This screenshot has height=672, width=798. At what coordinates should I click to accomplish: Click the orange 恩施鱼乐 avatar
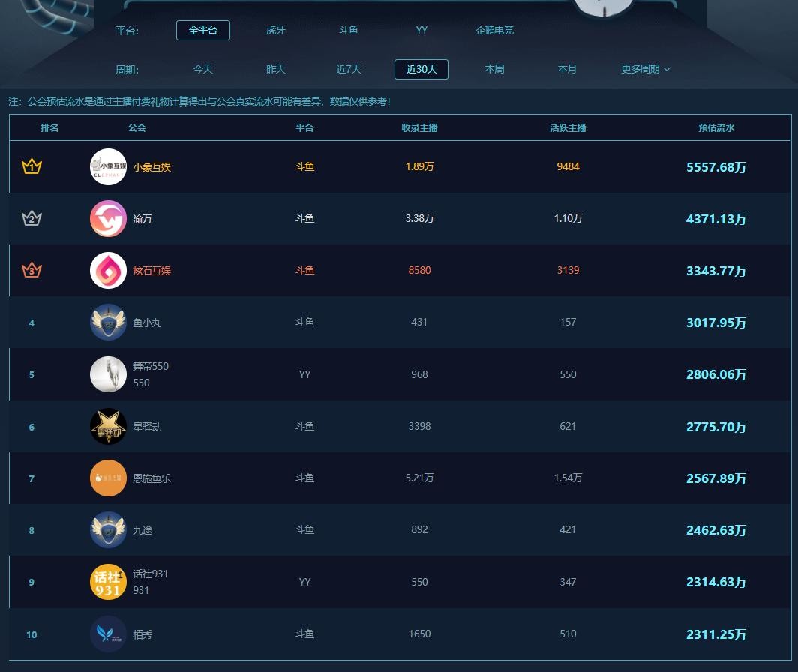point(108,478)
